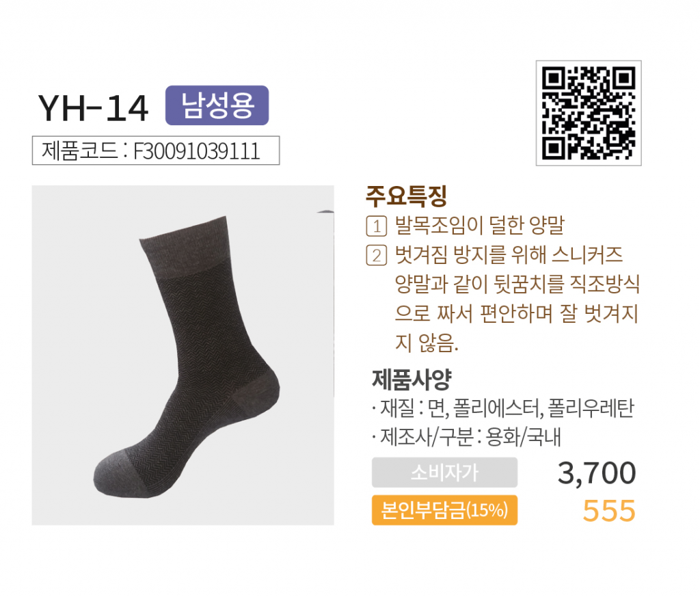Select the 제품코드 F30091039111 box
Screen dimensions: 700x597
coord(156,150)
